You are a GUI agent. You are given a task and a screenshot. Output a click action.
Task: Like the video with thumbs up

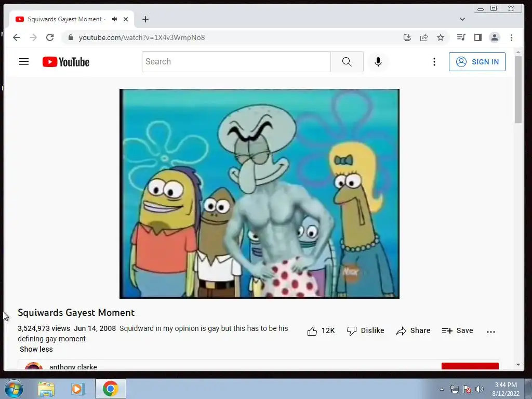click(x=321, y=331)
